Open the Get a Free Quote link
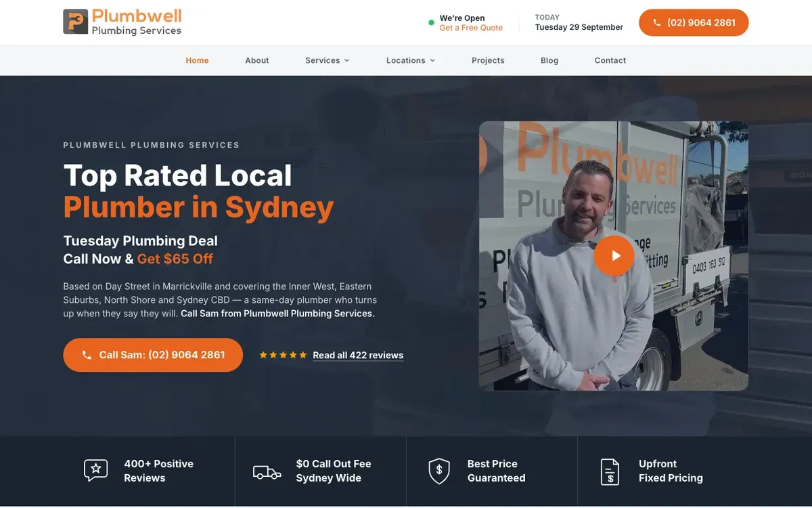 (x=471, y=28)
